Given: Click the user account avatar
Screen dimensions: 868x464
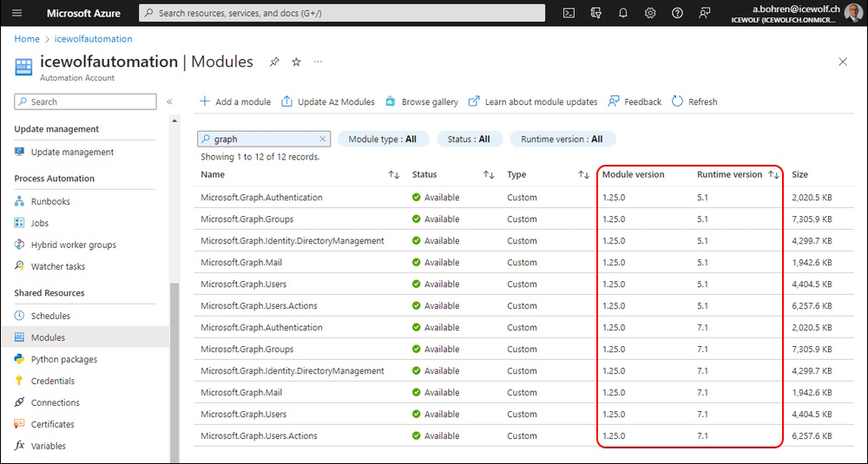Looking at the screenshot, I should (853, 13).
